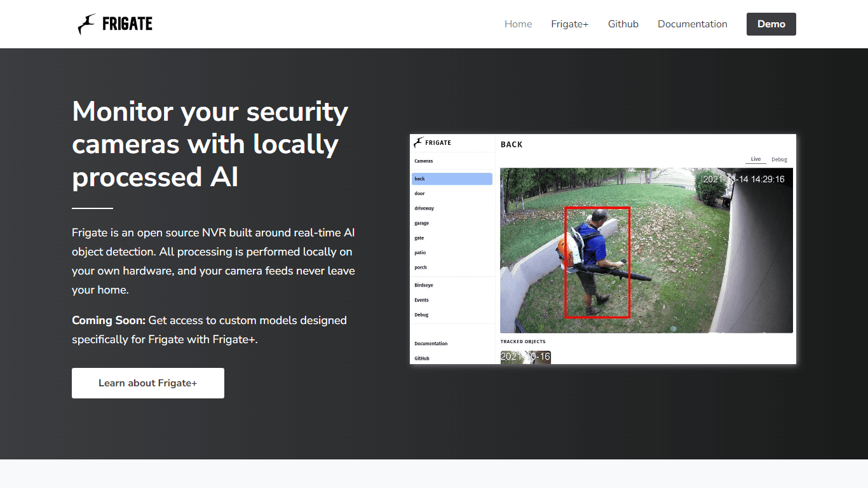
Task: Choose the garage camera entry
Action: (422, 223)
